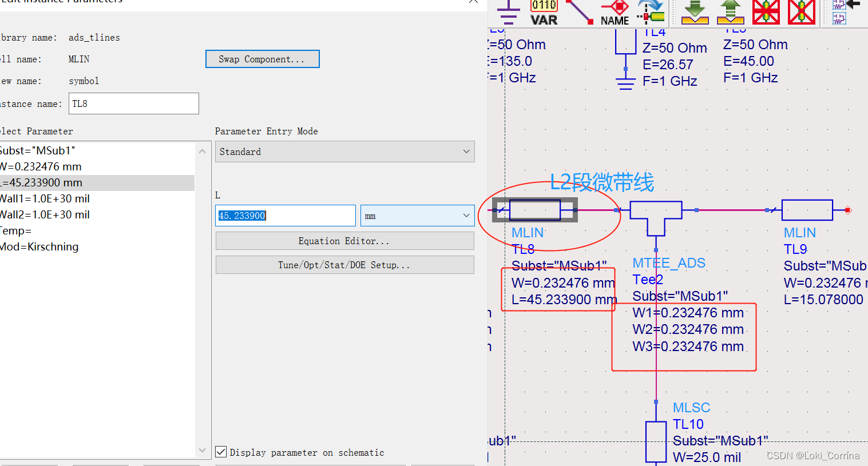The image size is (868, 466).
Task: Insert a VAR variable equation block
Action: pos(544,13)
